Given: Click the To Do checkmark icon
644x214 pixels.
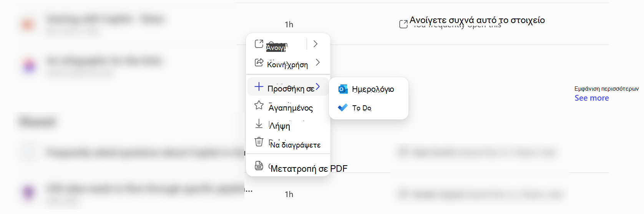Looking at the screenshot, I should tap(343, 108).
